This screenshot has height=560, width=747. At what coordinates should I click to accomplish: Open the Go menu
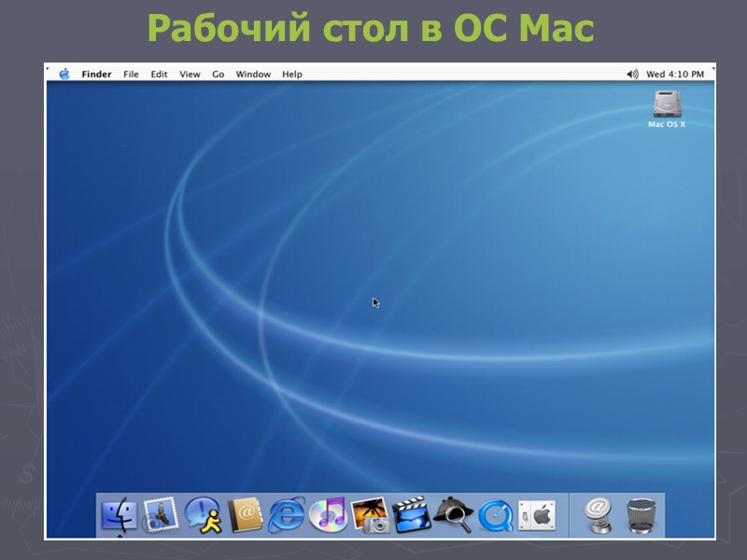217,73
